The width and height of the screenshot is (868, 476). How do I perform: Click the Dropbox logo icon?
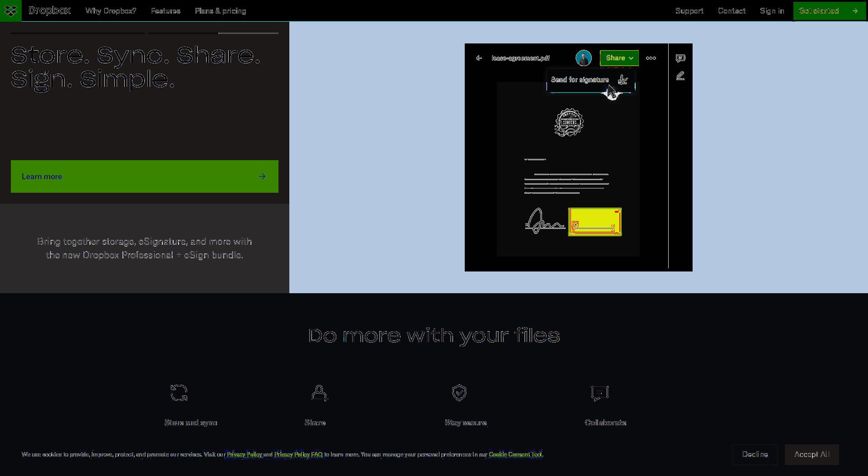coord(11,10)
